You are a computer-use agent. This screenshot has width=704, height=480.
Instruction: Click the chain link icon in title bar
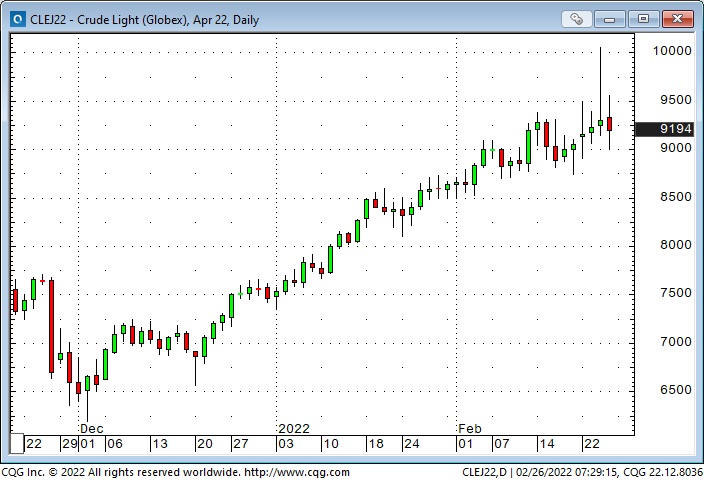coord(576,19)
